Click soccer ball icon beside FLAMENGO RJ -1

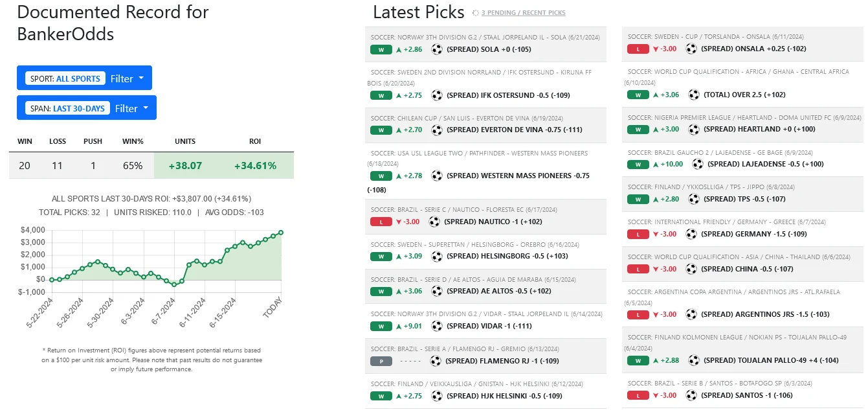(x=436, y=361)
